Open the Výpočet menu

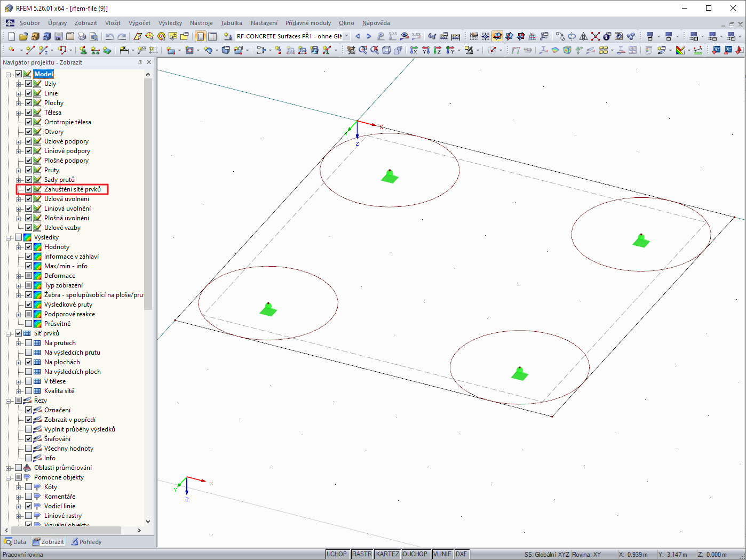(139, 23)
